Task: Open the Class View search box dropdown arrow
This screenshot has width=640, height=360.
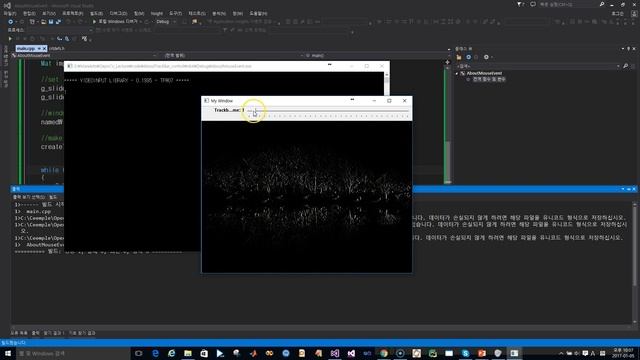Action: [x=618, y=66]
